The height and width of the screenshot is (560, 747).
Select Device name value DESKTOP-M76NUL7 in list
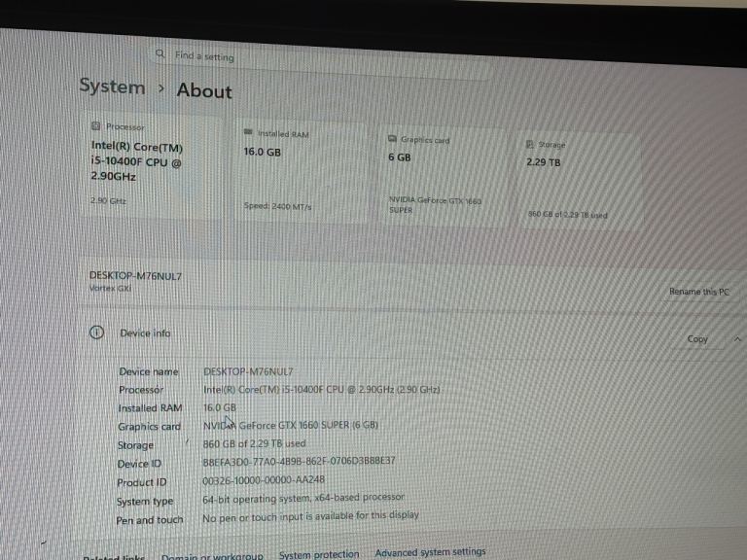point(248,371)
